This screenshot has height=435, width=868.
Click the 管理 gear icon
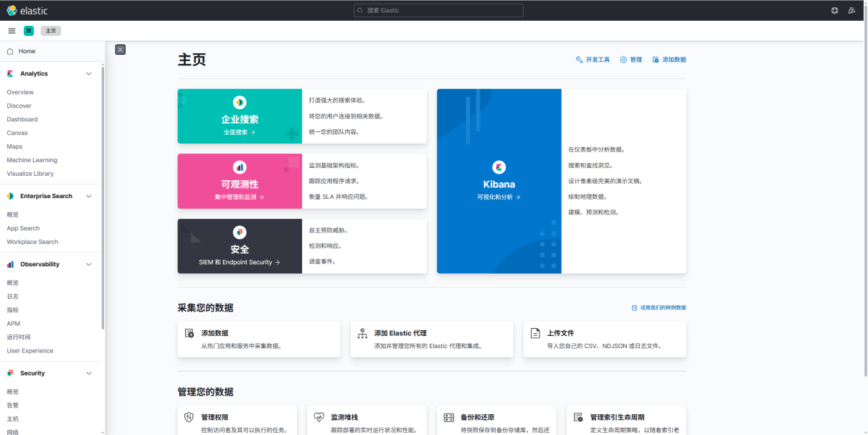click(x=623, y=60)
